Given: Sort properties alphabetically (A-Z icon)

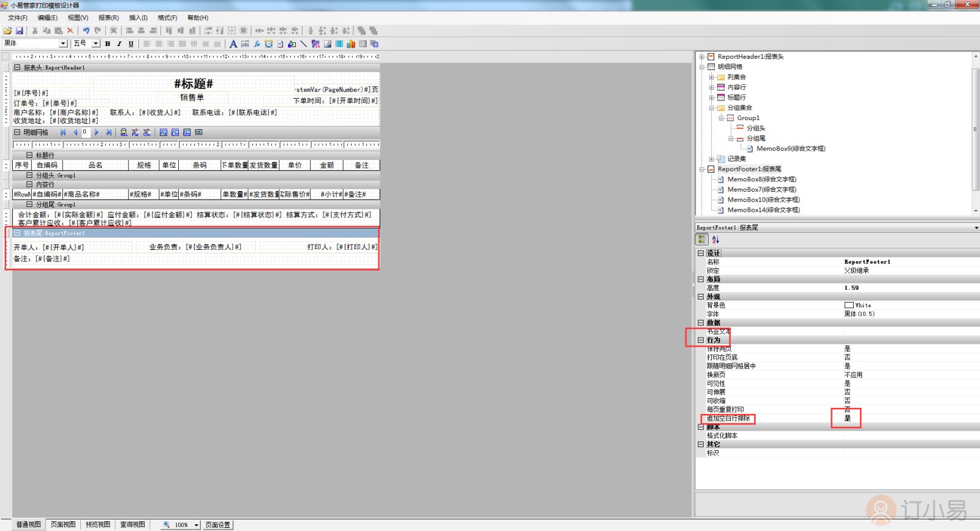Looking at the screenshot, I should (715, 239).
